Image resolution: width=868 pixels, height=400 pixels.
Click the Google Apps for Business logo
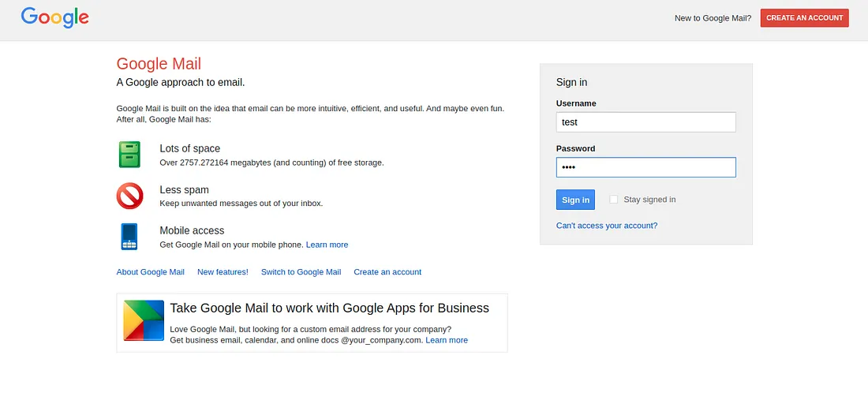(144, 320)
